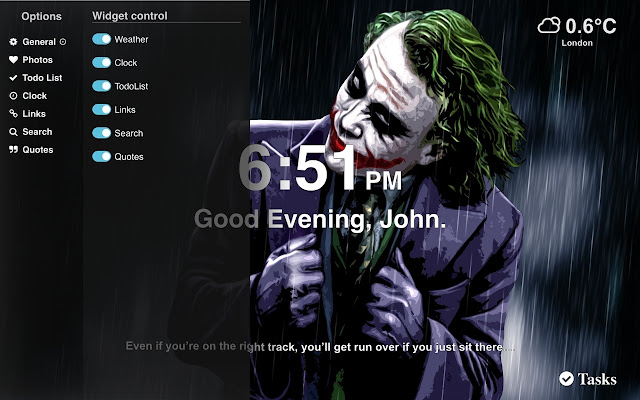This screenshot has width=640, height=400.
Task: Click the TodoList toggle label
Action: tap(131, 86)
